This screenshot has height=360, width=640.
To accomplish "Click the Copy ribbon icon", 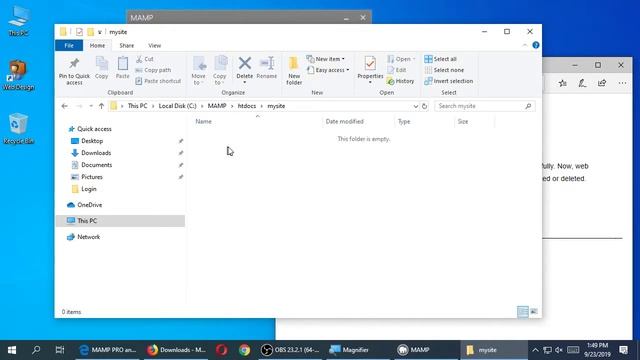I will point(102,68).
